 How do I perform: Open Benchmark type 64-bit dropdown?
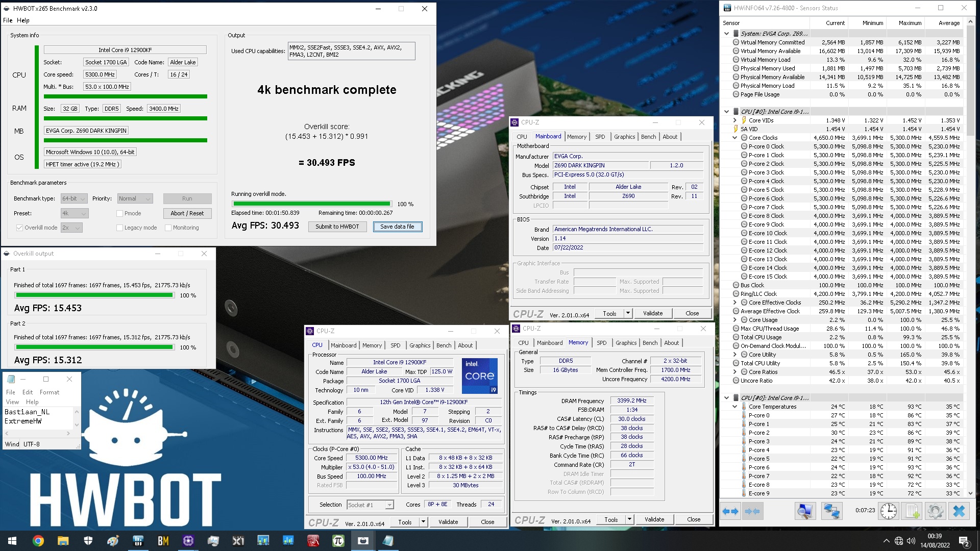[x=74, y=199]
